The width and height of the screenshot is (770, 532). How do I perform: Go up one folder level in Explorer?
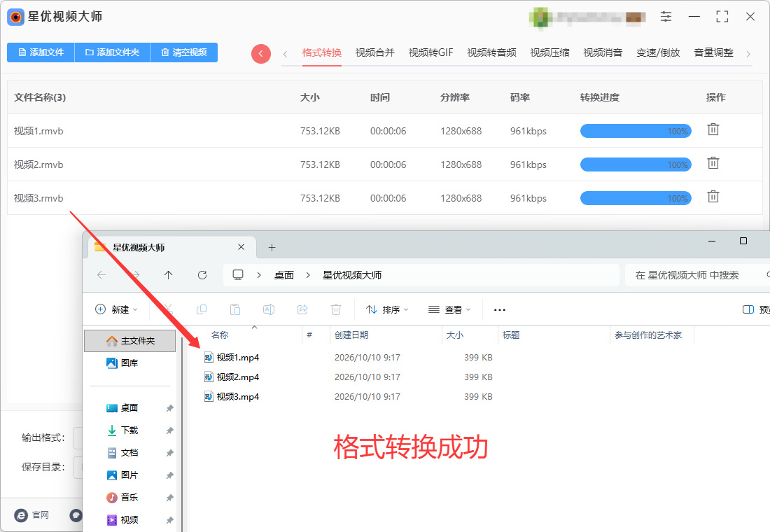pos(169,275)
